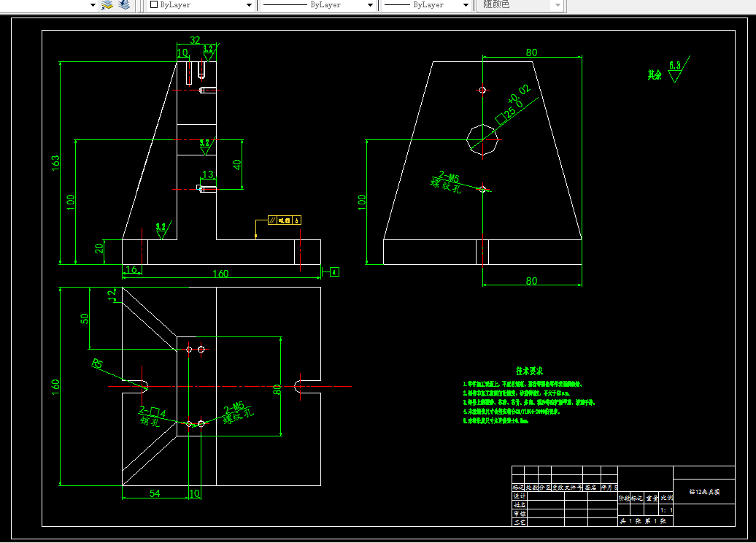Click the 其余 surface finish label
756x543 pixels.
tap(655, 74)
